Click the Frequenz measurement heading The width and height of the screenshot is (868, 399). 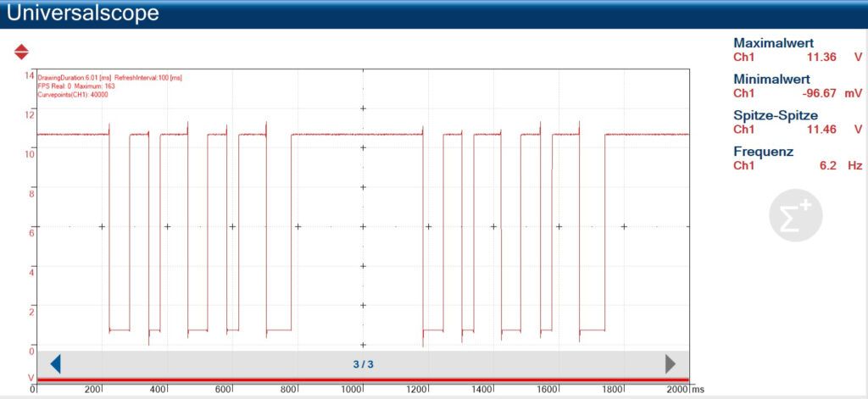click(763, 152)
